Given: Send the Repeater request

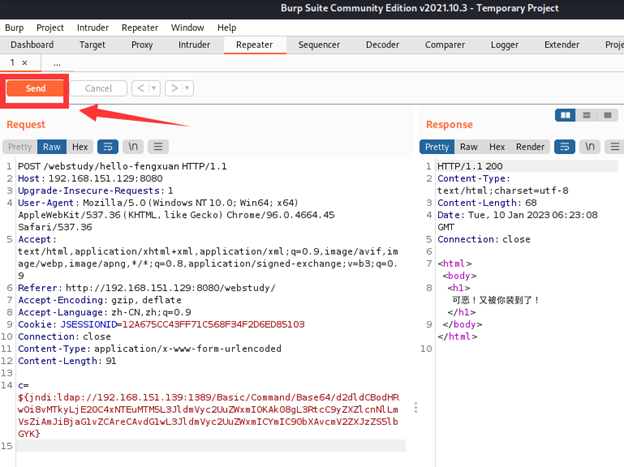Looking at the screenshot, I should click(35, 88).
